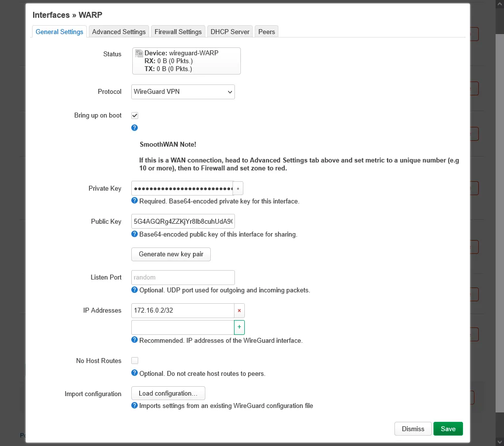Click the help icon beside No Host Routes description
This screenshot has width=504, height=446.
click(135, 373)
